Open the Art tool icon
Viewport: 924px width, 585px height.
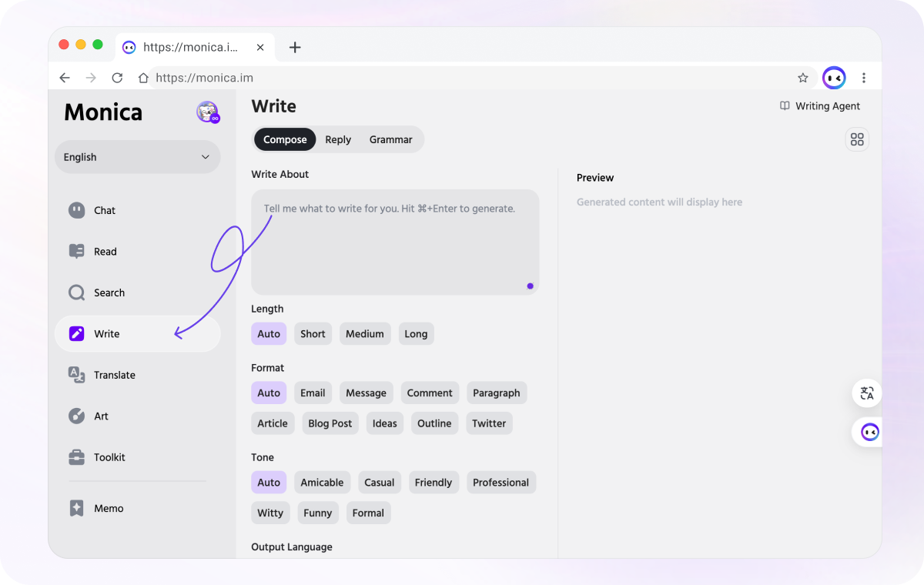(77, 416)
